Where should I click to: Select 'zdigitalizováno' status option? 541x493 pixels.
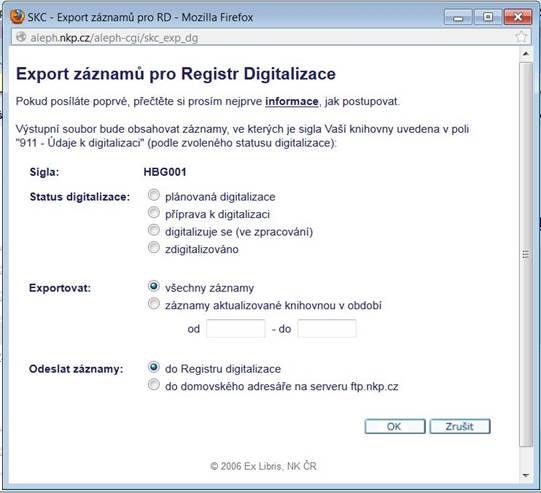pos(154,247)
